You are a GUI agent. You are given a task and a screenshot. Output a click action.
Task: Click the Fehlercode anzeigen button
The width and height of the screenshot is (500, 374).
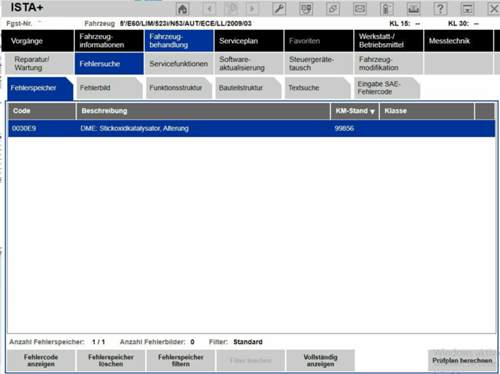(41, 360)
